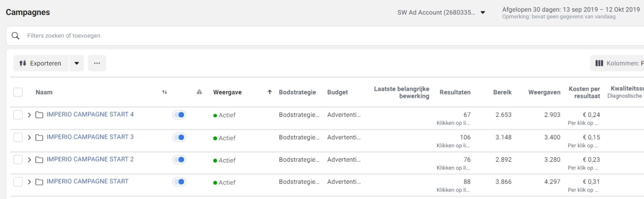Viewport: 644px width, 199px height.
Task: Click the folder icon of the IMPERIO CAMPAGNE START row
Action: pos(39,182)
